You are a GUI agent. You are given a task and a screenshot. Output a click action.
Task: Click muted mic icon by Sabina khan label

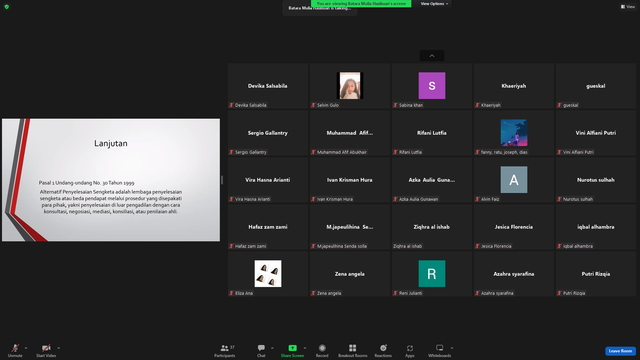click(395, 105)
